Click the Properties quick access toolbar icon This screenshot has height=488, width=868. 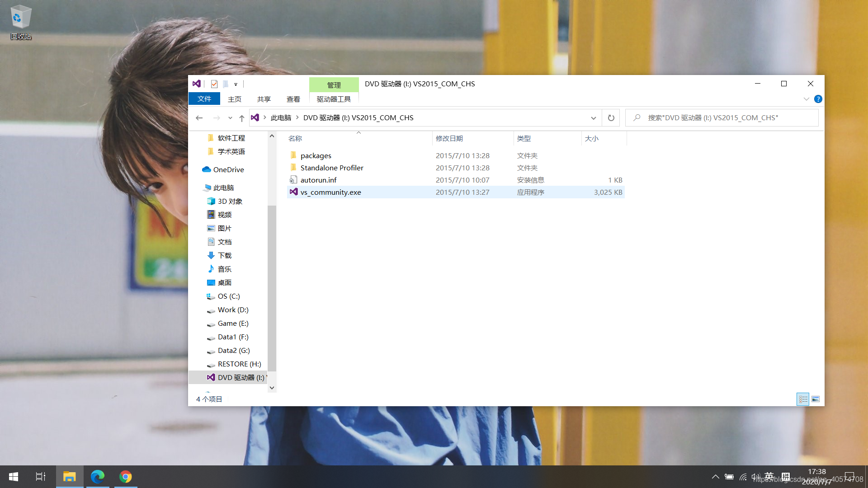(x=214, y=84)
